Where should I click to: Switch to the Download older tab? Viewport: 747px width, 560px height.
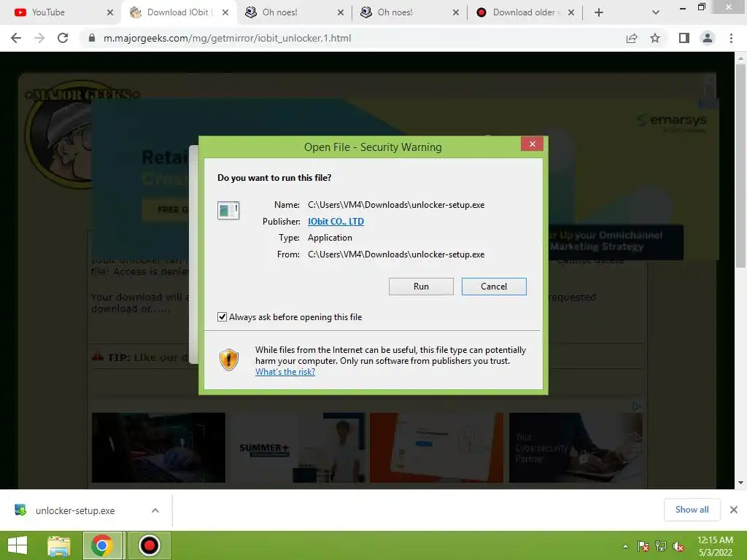pos(524,12)
